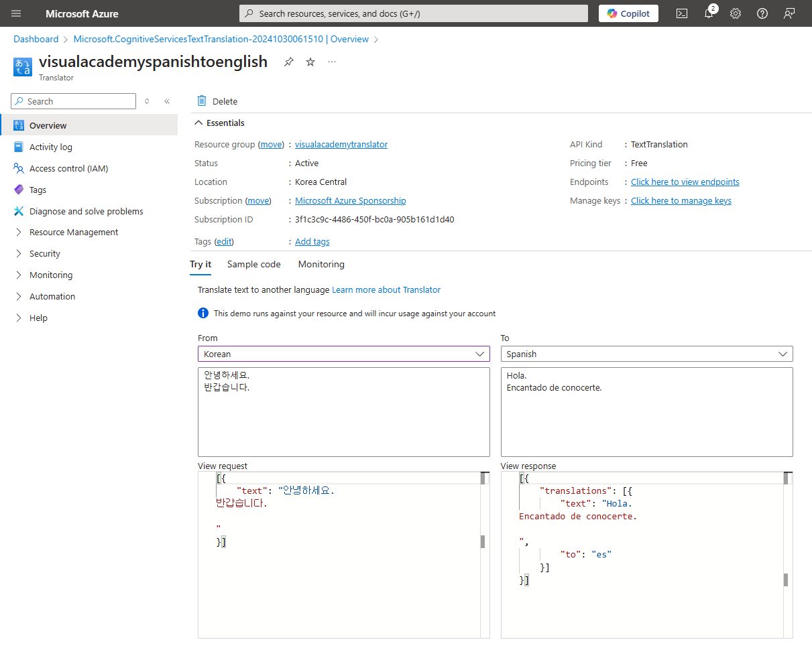Open the To language dropdown showing Spanish
812x662 pixels.
coord(646,354)
